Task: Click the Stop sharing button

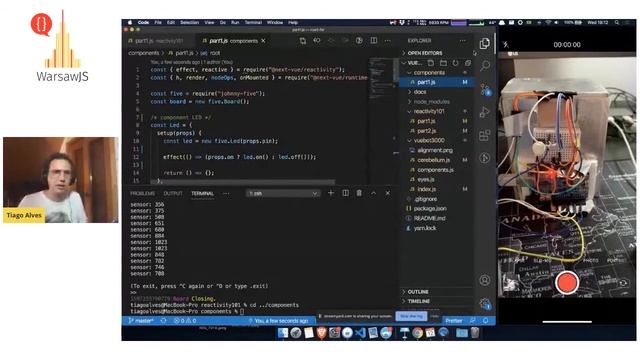Action: pyautogui.click(x=411, y=316)
